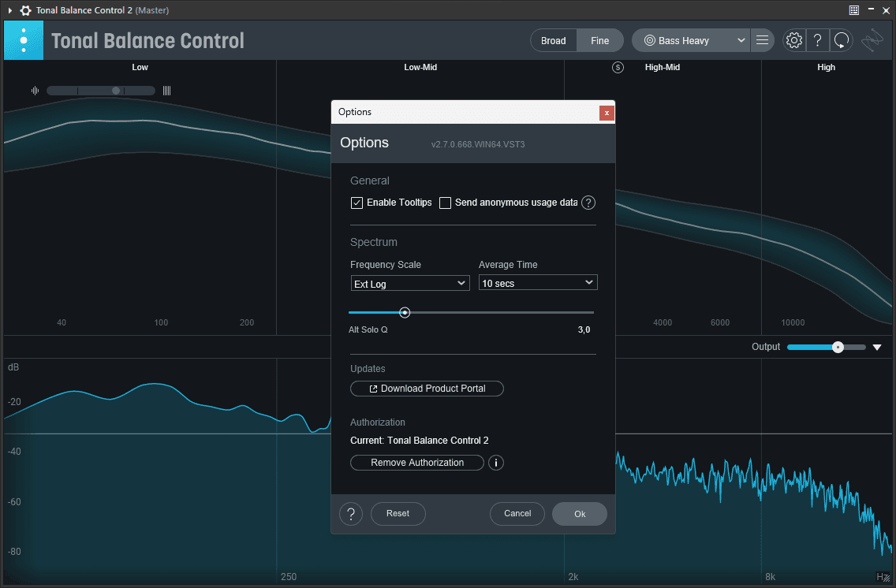Viewport: 896px width, 588px height.
Task: Uncheck the Enable Tooltips checkbox
Action: tap(357, 203)
